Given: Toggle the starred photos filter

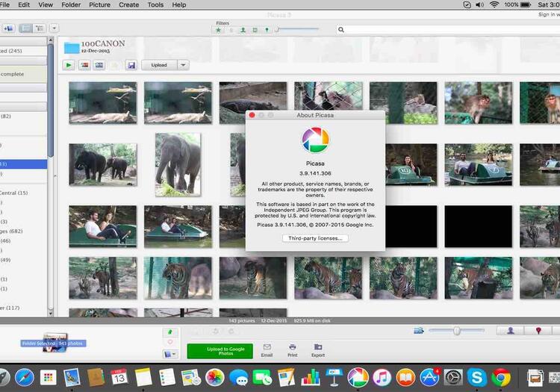Looking at the screenshot, I should [x=219, y=30].
